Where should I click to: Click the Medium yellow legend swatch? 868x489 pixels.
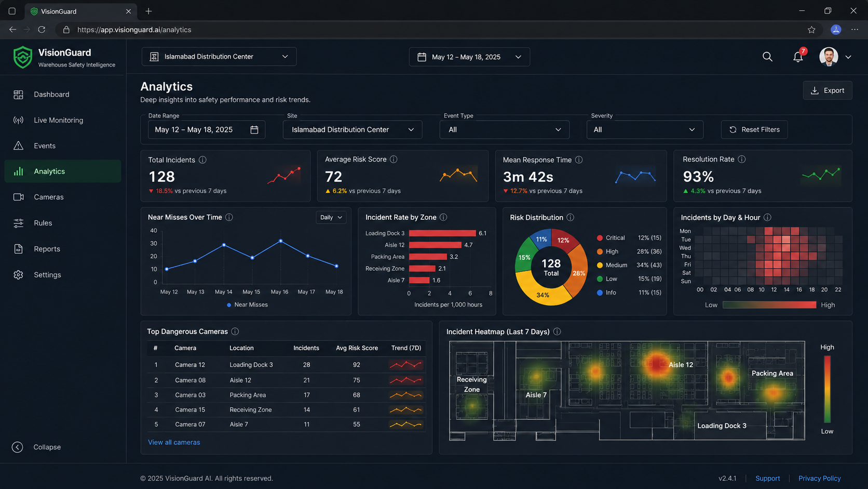point(600,265)
